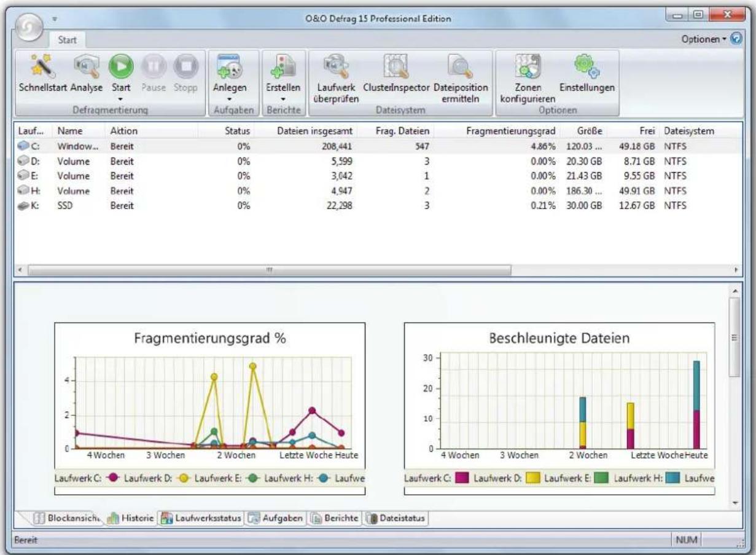Click the green Start play button

121,66
